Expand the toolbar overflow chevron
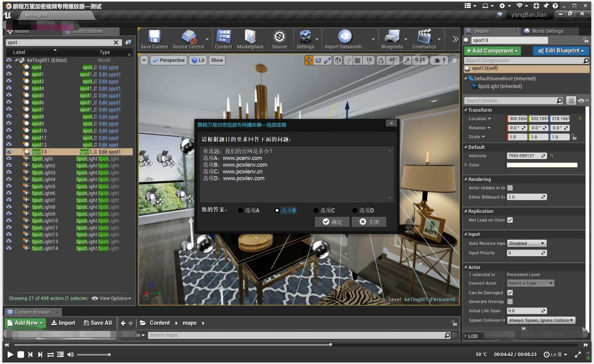The image size is (594, 364). [455, 39]
